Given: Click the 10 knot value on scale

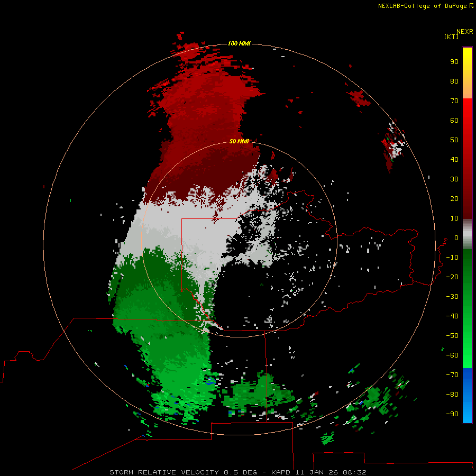Looking at the screenshot, I should point(454,218).
